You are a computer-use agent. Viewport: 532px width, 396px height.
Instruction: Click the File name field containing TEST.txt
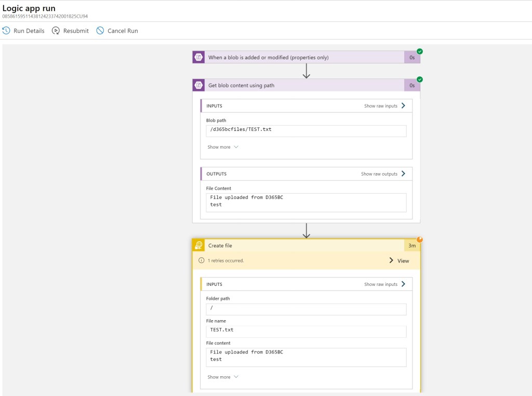pos(306,331)
